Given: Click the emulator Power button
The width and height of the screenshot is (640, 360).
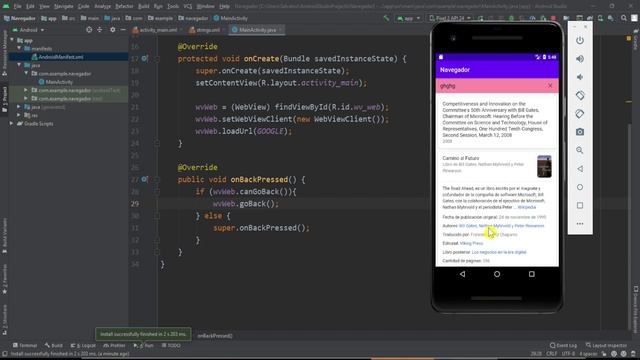Looking at the screenshot, I should [x=580, y=40].
